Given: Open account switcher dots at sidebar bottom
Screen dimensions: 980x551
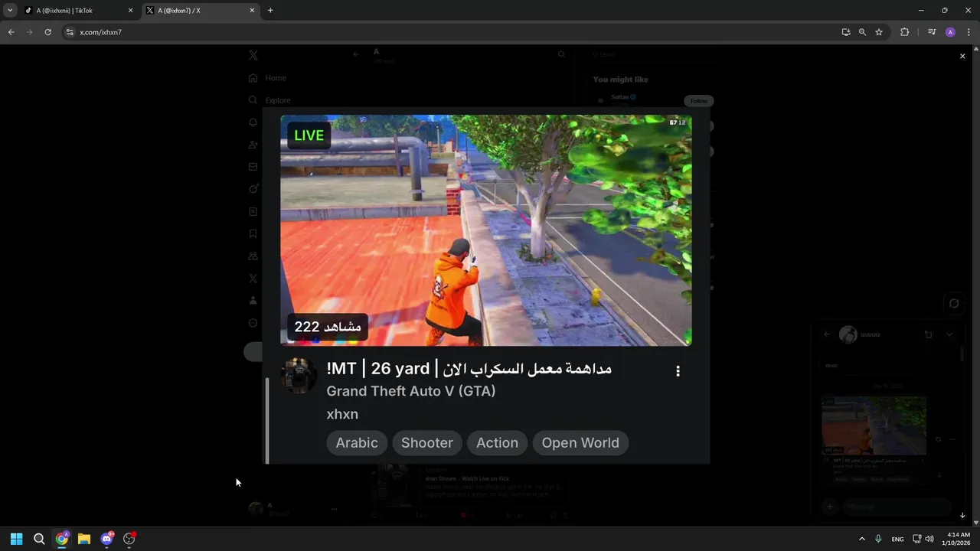Looking at the screenshot, I should click(x=334, y=509).
